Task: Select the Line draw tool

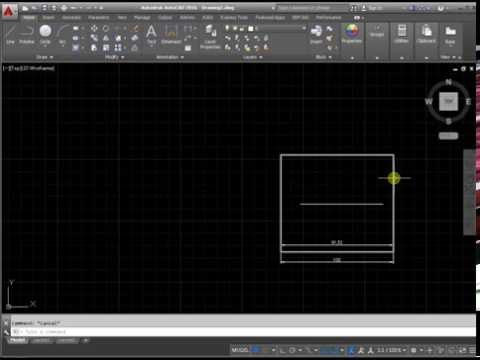Action: pos(11,34)
